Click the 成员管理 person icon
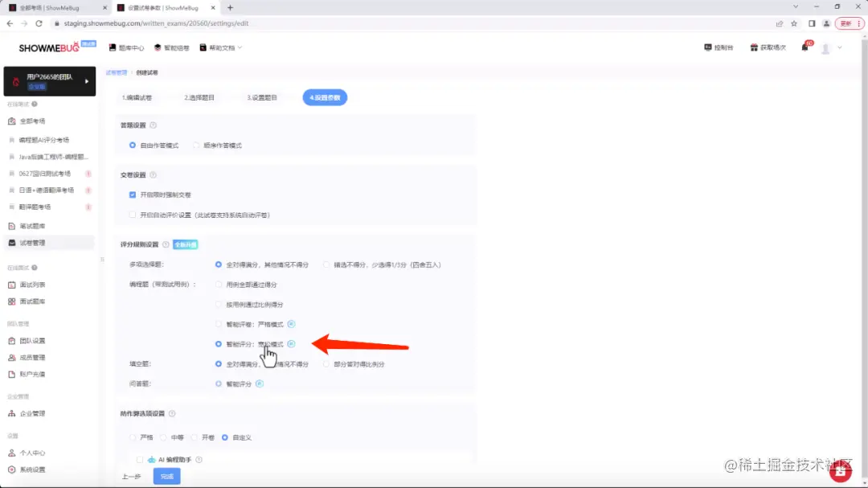Screen dimensions: 868x488 11,357
